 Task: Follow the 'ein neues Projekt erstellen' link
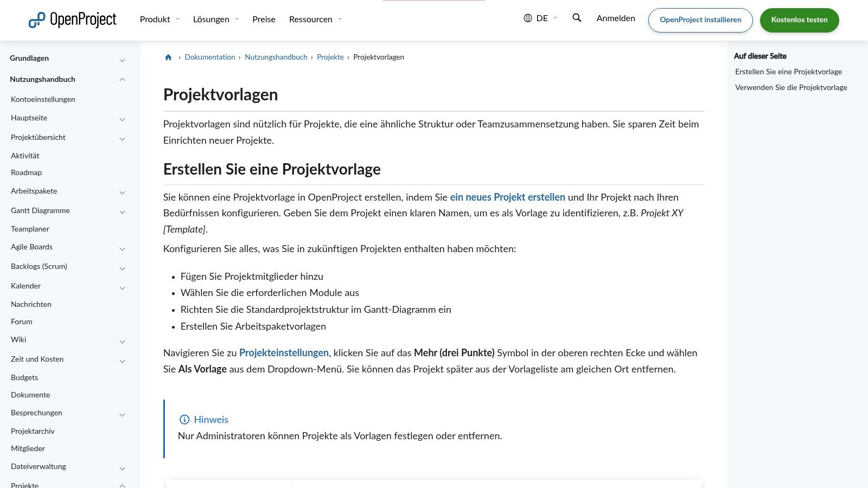[x=508, y=197]
